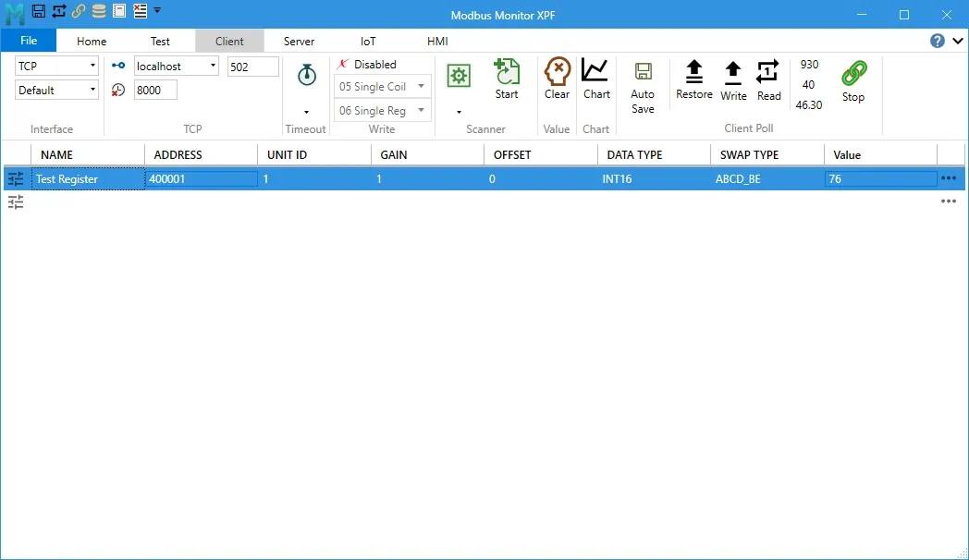Switch to the Home tab
The image size is (969, 560).
point(92,41)
